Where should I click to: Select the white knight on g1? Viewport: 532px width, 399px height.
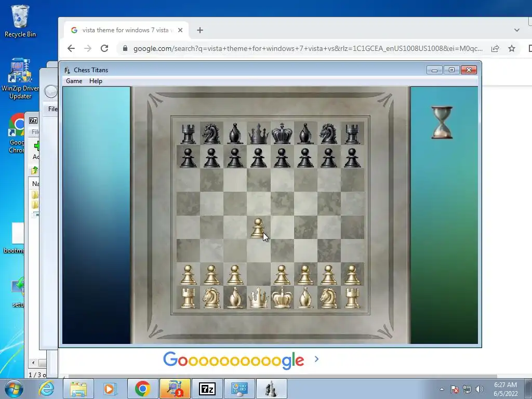pyautogui.click(x=328, y=298)
